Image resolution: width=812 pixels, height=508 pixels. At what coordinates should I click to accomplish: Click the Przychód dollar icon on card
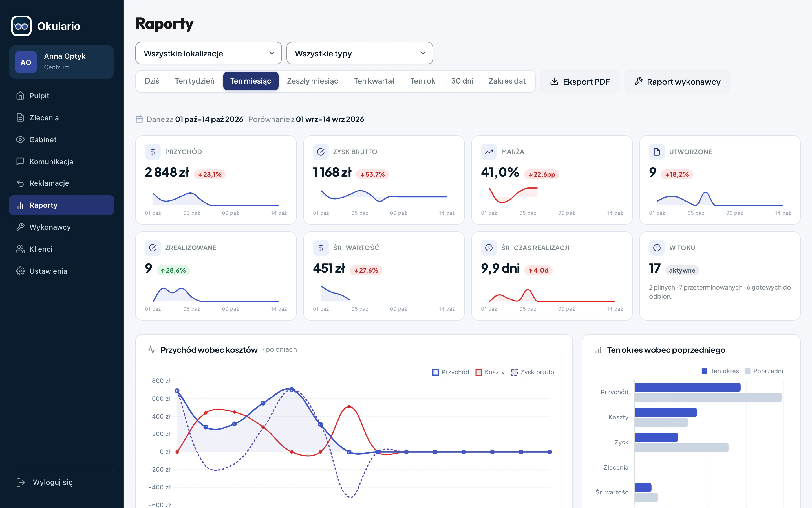[153, 152]
